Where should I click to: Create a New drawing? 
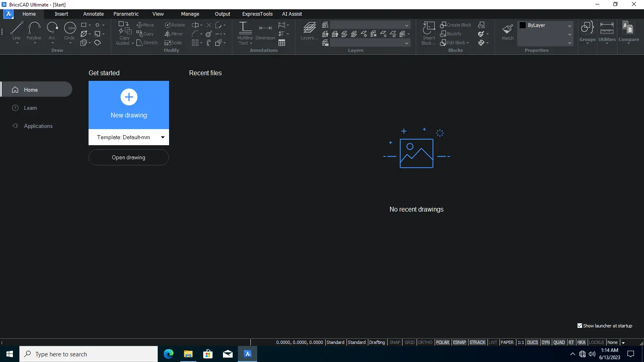129,105
